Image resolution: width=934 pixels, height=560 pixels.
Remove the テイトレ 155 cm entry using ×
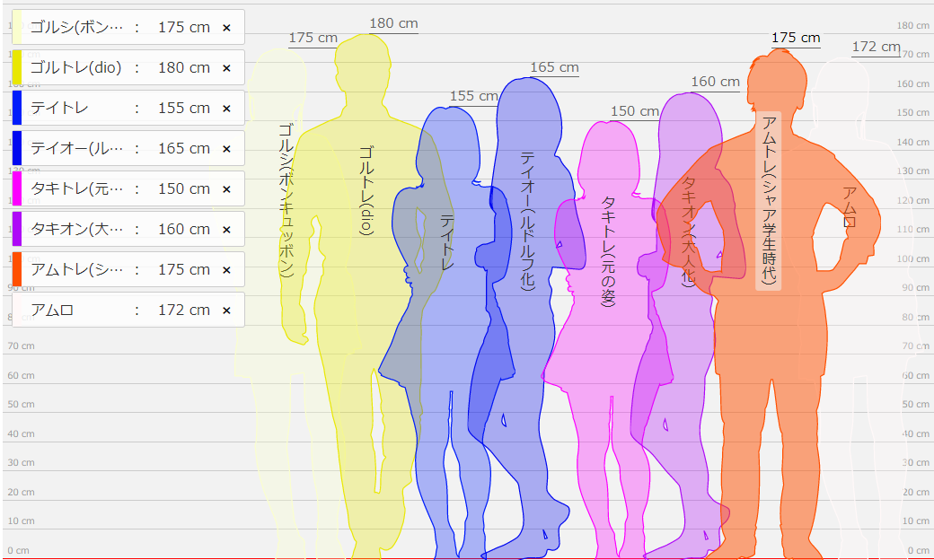226,109
